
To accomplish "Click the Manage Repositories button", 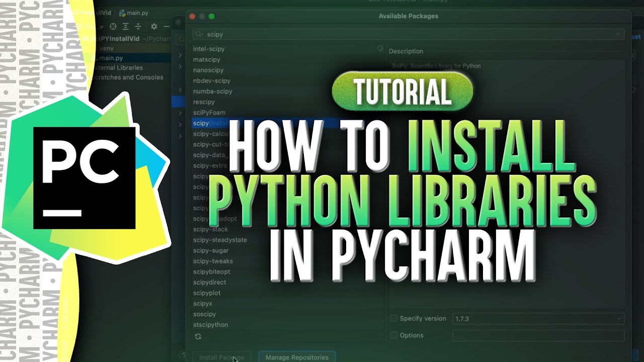I will 297,357.
